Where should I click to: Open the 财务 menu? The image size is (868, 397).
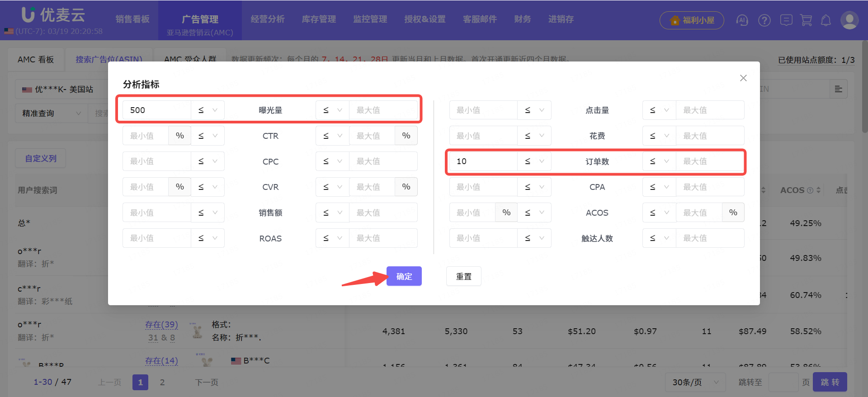(x=523, y=19)
